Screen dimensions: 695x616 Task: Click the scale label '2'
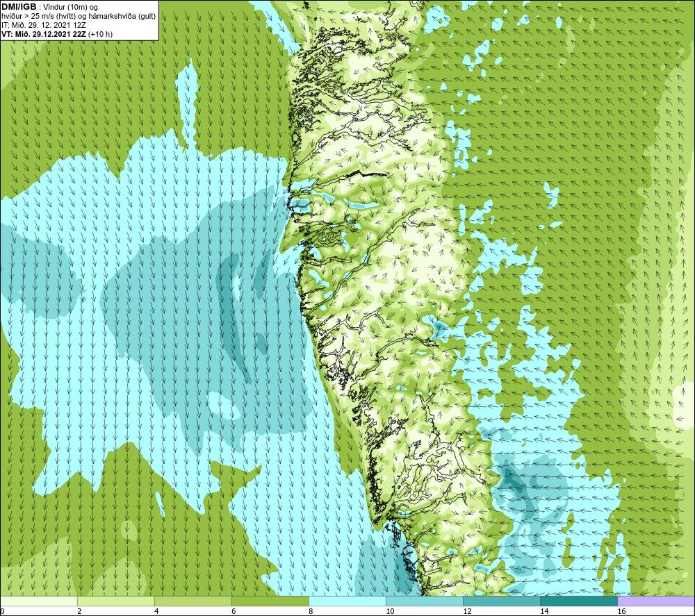pyautogui.click(x=79, y=612)
